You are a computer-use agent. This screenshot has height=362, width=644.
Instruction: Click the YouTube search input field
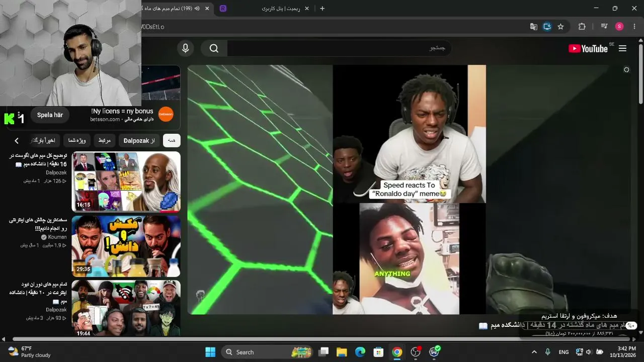click(x=339, y=48)
